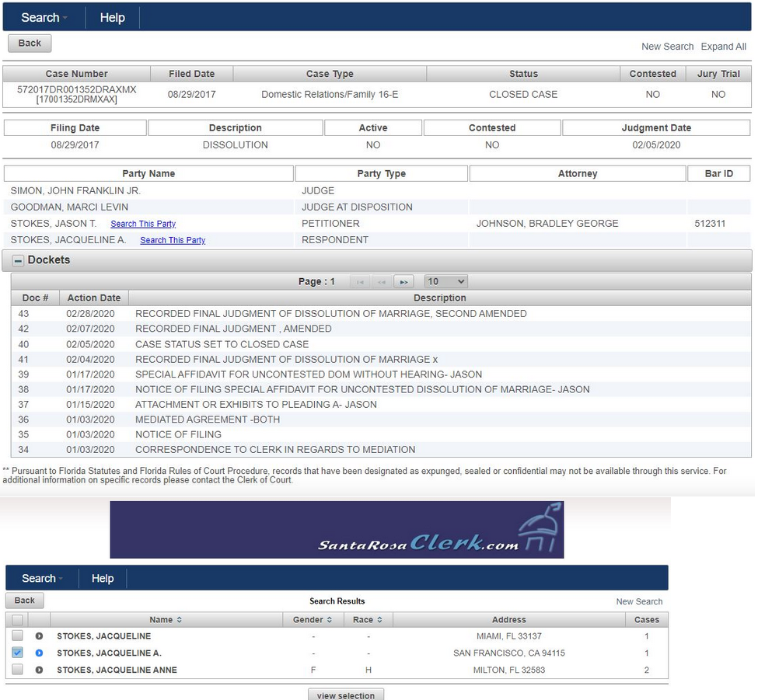The image size is (758, 700).
Task: Click docket 38 NOTICE OF FILING SPECIAL AFFIDAVIT
Action: coord(362,389)
